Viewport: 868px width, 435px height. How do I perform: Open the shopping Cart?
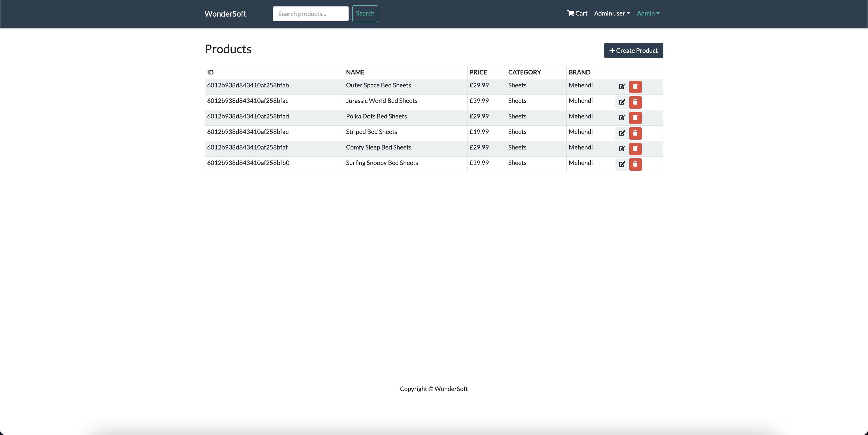point(577,13)
